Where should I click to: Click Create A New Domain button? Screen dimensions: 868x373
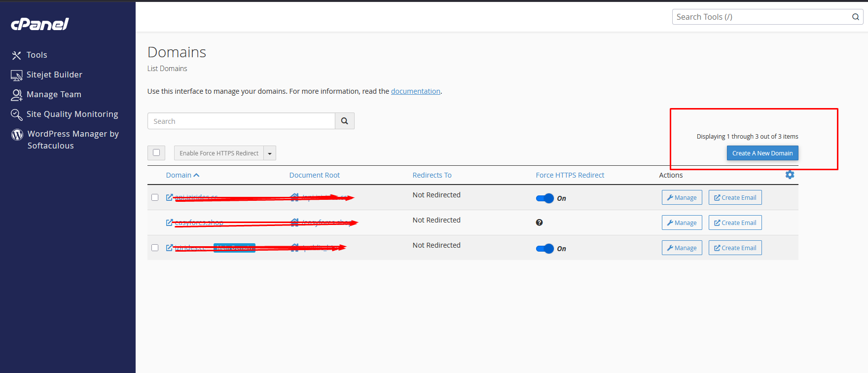(762, 153)
